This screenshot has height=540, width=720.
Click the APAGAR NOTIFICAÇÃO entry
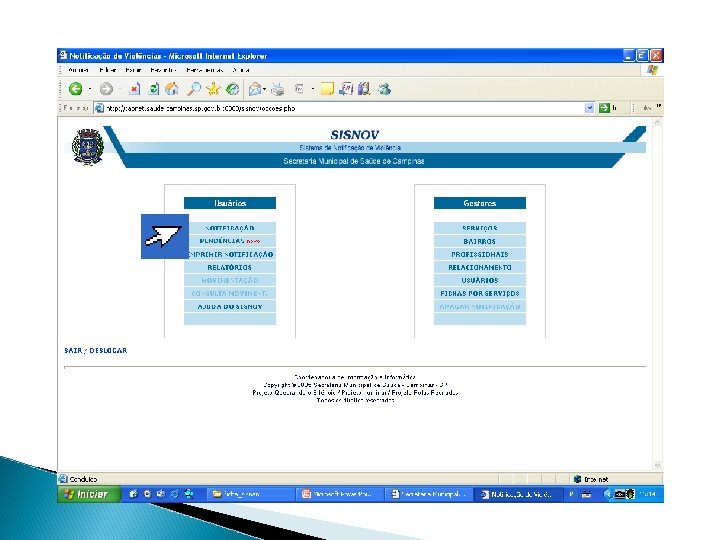pyautogui.click(x=480, y=306)
